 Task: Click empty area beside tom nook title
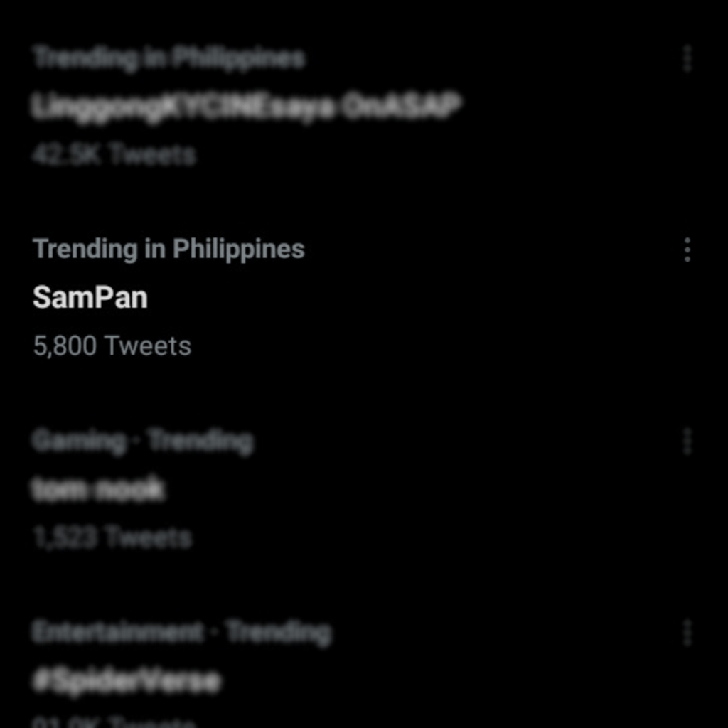(x=418, y=489)
